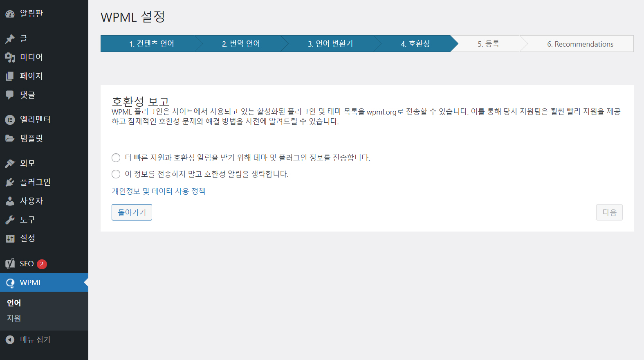Click the WPML 설정 page title
The height and width of the screenshot is (360, 644).
coord(133,17)
